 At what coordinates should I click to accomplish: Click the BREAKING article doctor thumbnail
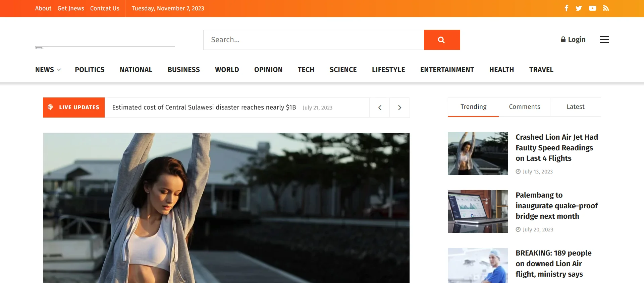pyautogui.click(x=478, y=265)
